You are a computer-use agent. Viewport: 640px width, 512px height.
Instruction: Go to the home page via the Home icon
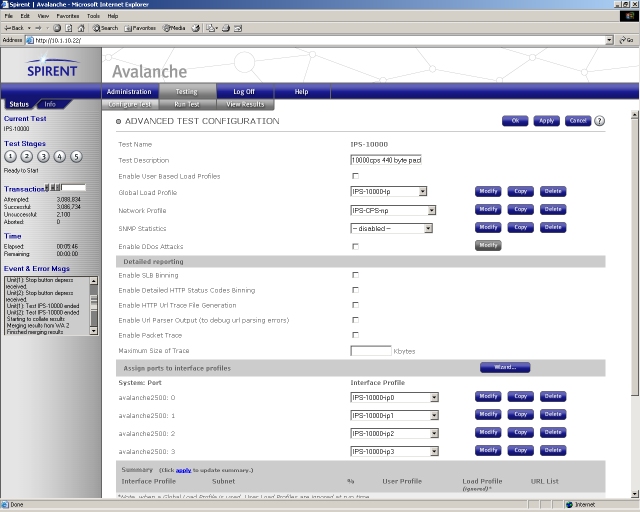[81, 28]
